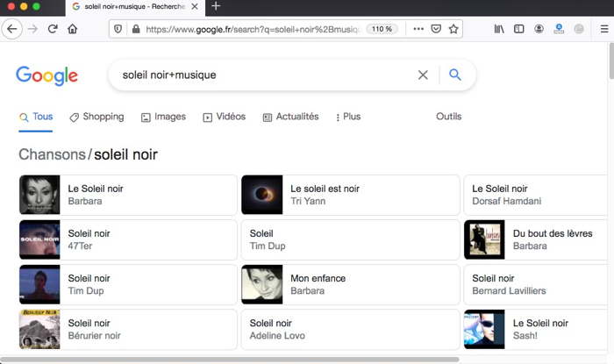This screenshot has height=364, width=614.
Task: Open 'Le Soleil noir' by Dorsaf Hamdani
Action: (x=536, y=195)
